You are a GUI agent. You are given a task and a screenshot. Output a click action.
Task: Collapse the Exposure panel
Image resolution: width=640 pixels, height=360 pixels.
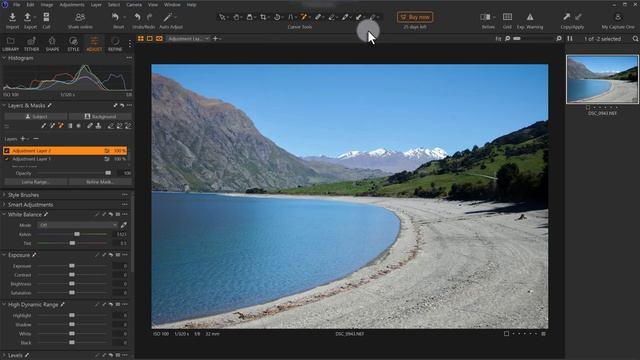tap(4, 255)
